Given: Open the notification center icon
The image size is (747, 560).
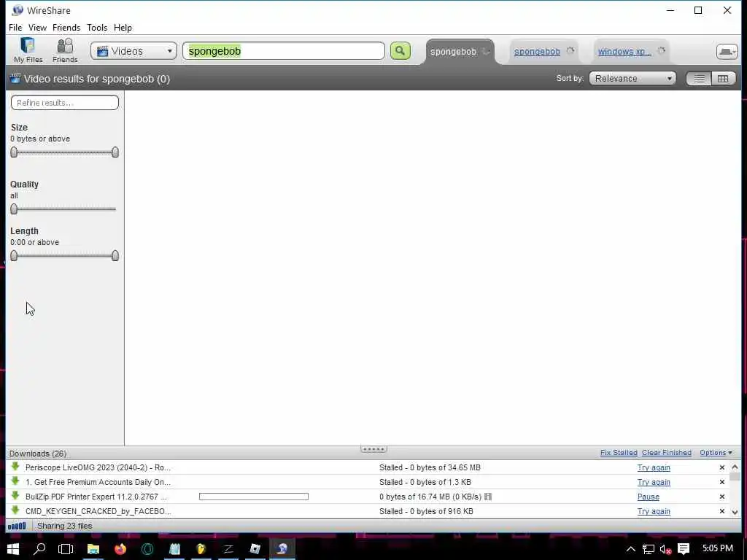Looking at the screenshot, I should pyautogui.click(x=684, y=549).
